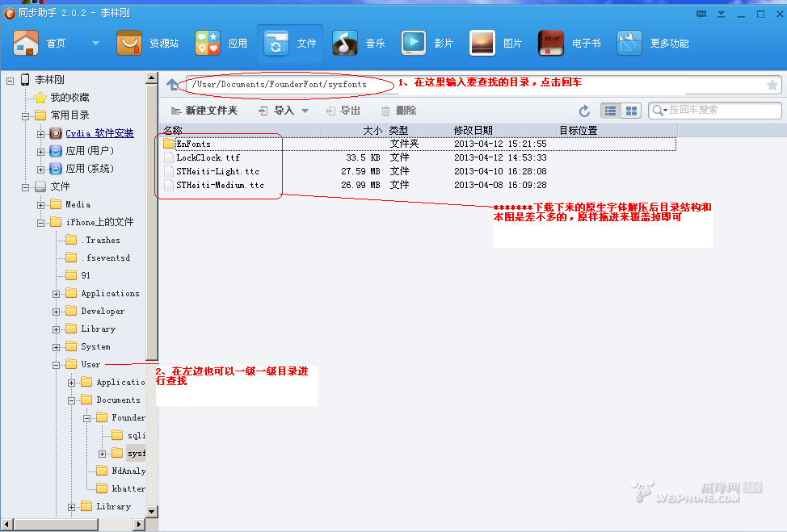787x532 pixels.
Task: Collapse the User folder node
Action: (x=57, y=365)
